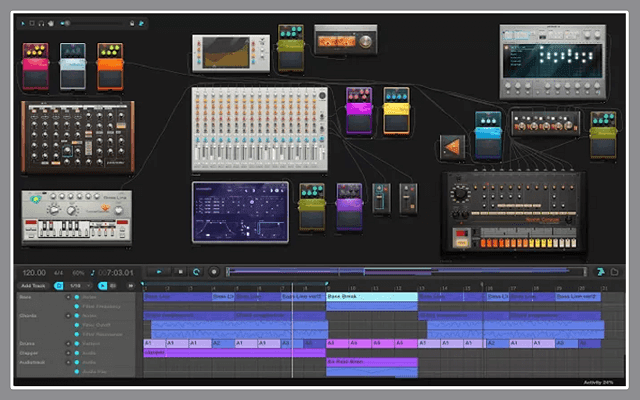
Task: Select the Chords track header
Action: click(x=30, y=315)
